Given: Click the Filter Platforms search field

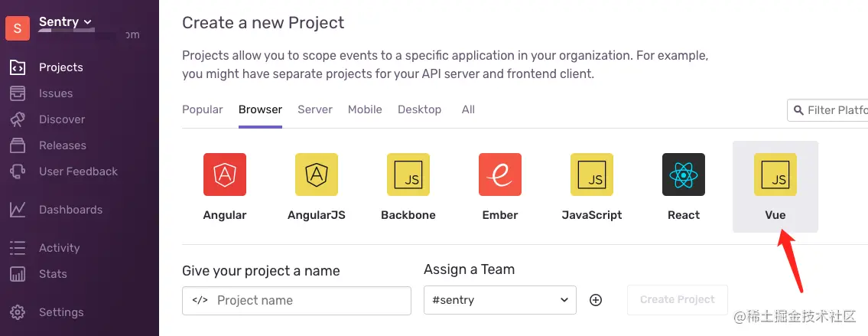Looking at the screenshot, I should [827, 110].
